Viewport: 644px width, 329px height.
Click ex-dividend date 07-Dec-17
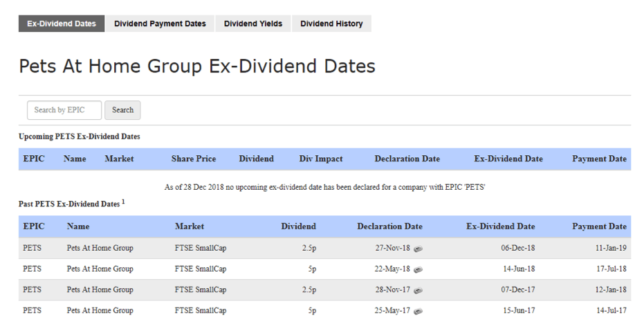pos(518,290)
